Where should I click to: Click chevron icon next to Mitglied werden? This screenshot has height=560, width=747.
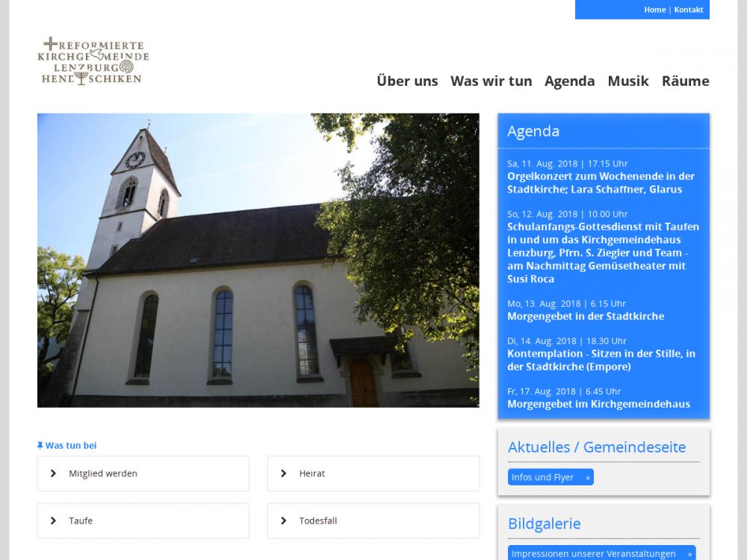[x=53, y=473]
